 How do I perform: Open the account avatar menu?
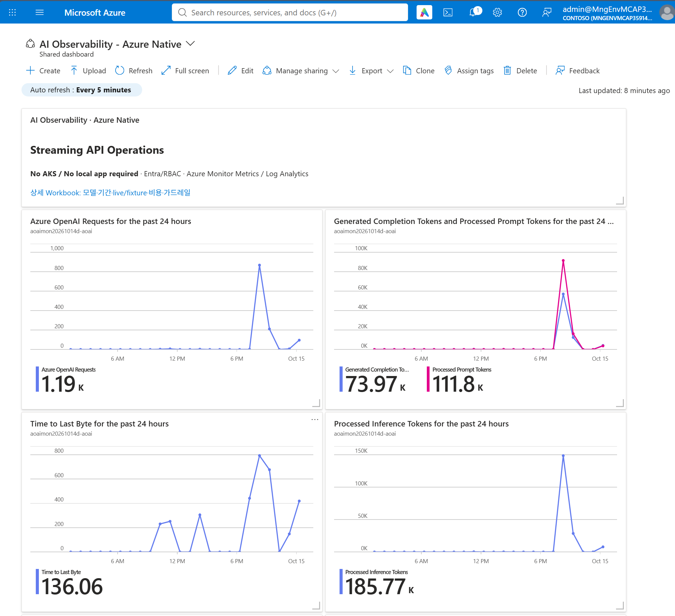click(x=667, y=13)
